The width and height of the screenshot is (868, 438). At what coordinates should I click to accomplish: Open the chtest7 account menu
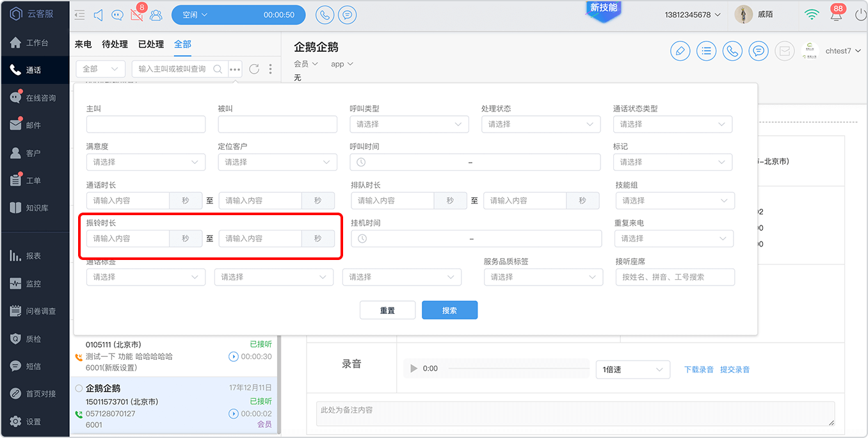[843, 51]
